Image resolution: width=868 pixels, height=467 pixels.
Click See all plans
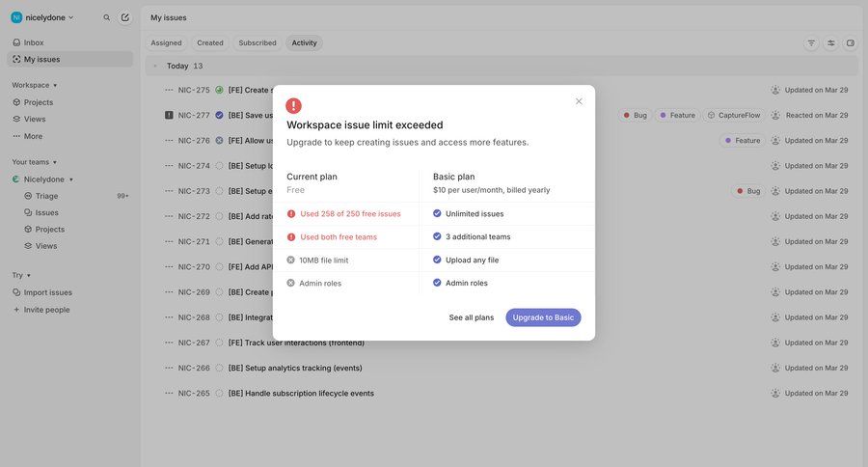471,317
